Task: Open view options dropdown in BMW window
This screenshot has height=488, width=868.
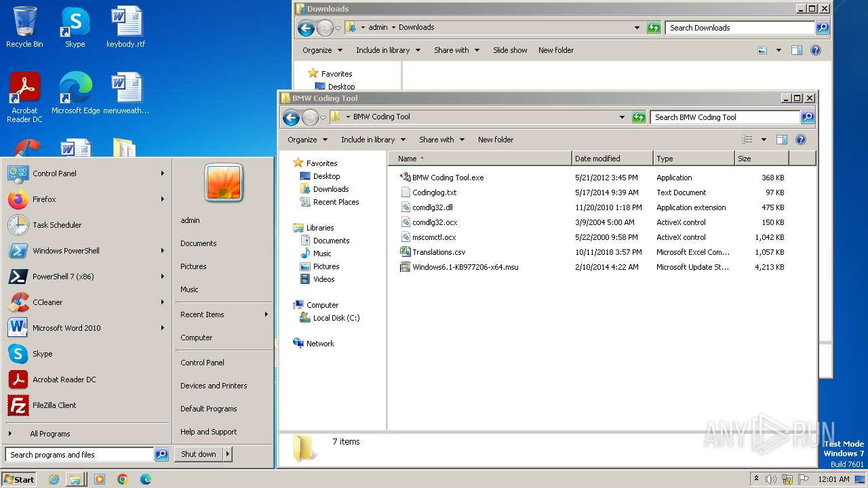Action: [x=764, y=140]
